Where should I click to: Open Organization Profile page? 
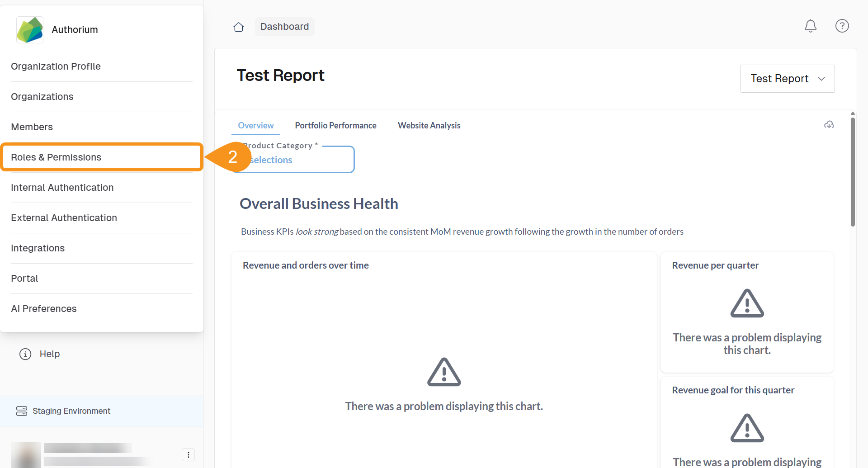click(x=56, y=66)
